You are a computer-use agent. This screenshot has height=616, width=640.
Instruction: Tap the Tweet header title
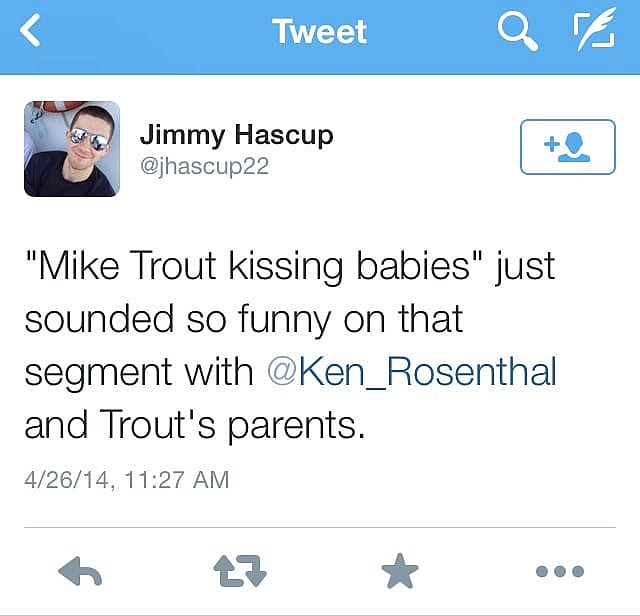click(x=319, y=31)
